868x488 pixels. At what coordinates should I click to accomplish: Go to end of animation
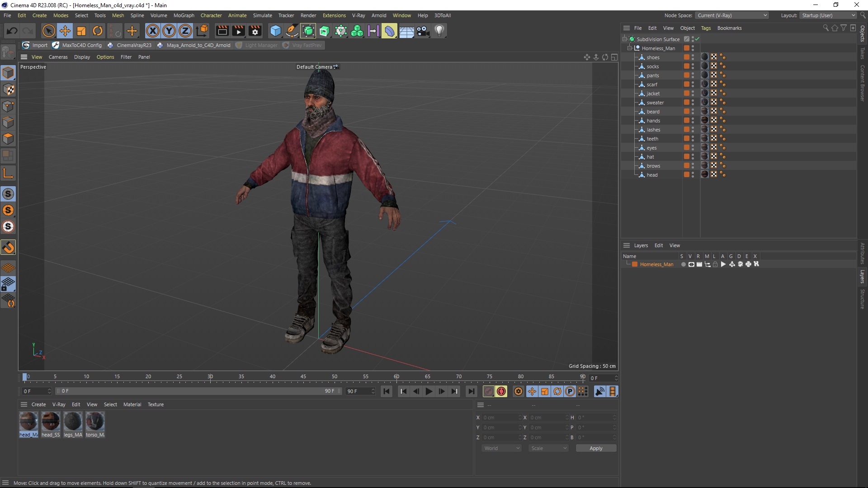(x=471, y=391)
